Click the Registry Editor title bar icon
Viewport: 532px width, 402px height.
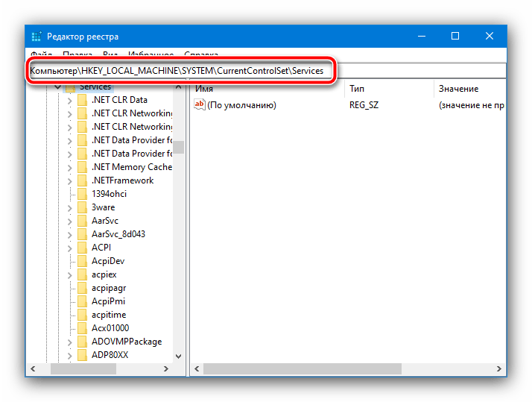[37, 37]
